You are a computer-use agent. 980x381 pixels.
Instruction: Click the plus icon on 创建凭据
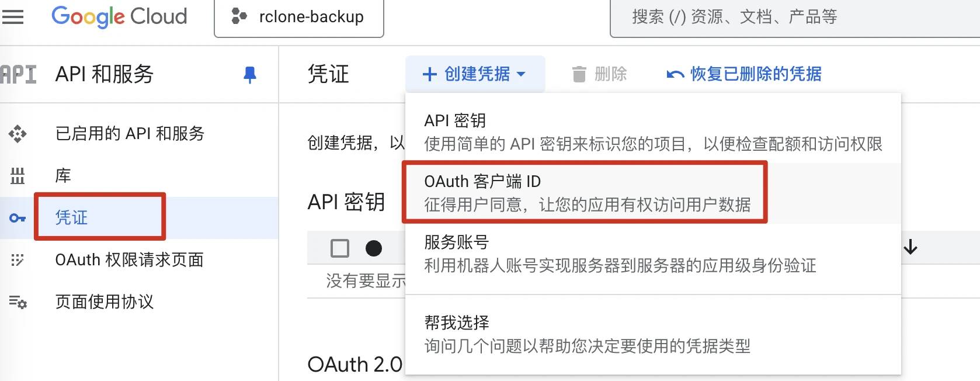[430, 74]
